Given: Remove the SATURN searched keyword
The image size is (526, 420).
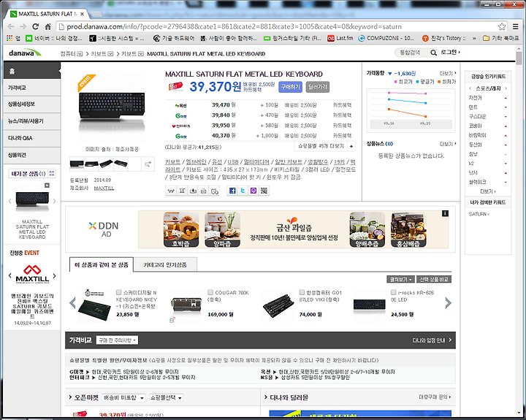Looking at the screenshot, I should pos(488,214).
